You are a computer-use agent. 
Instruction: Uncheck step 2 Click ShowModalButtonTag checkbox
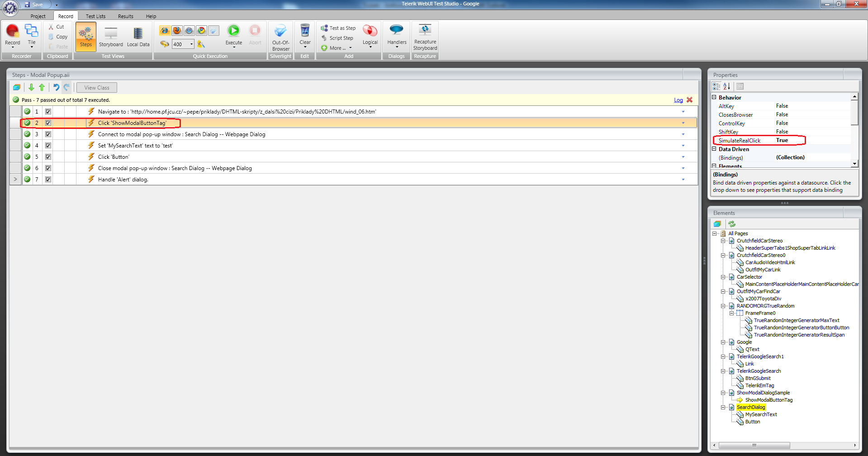(x=48, y=123)
